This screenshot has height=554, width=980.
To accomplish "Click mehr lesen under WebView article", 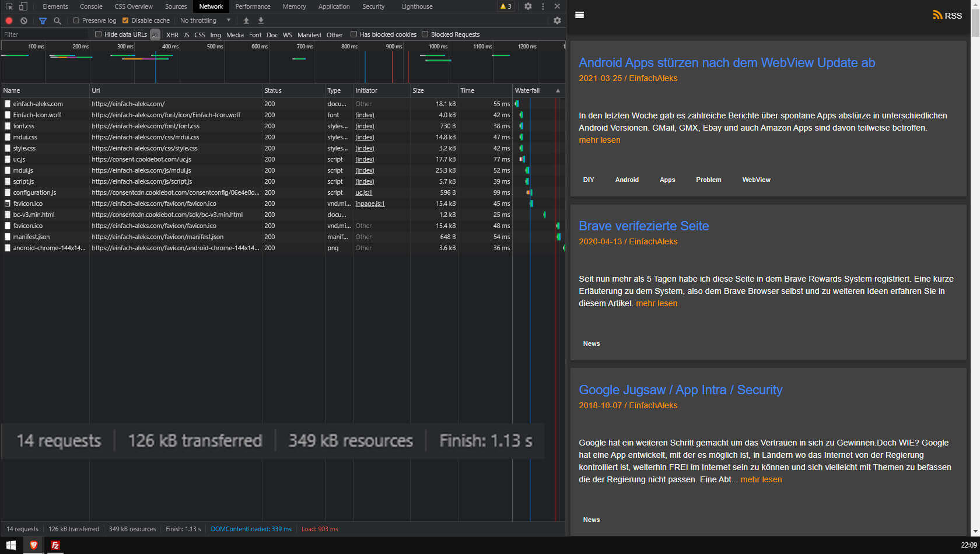I will point(600,140).
